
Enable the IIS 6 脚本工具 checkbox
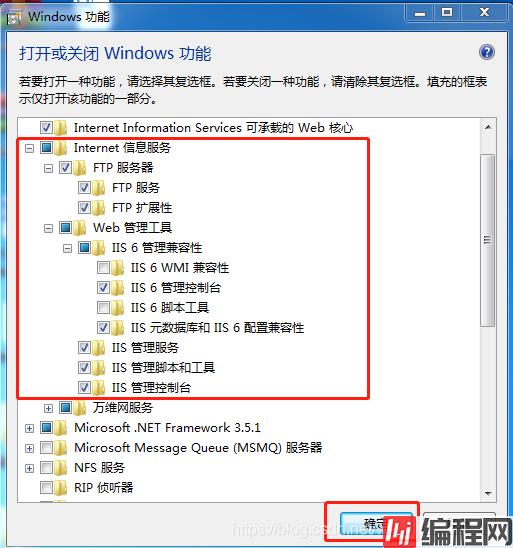tap(103, 308)
